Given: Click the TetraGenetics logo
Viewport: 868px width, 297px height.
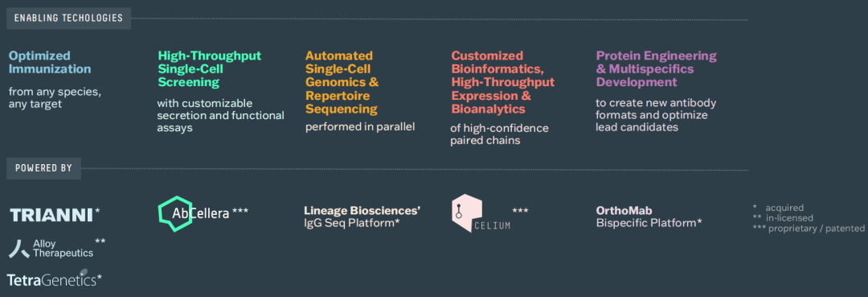Looking at the screenshot, I should (x=51, y=278).
